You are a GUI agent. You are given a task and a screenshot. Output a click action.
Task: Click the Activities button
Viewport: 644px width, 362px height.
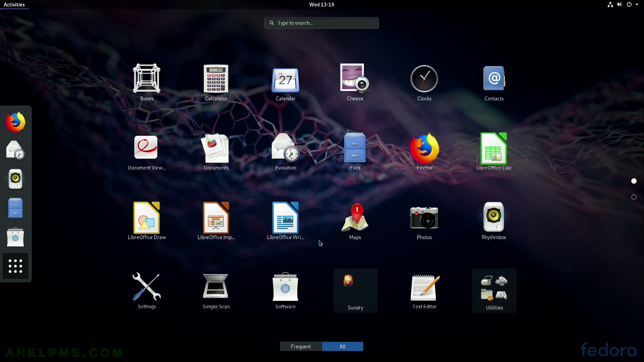(x=14, y=4)
